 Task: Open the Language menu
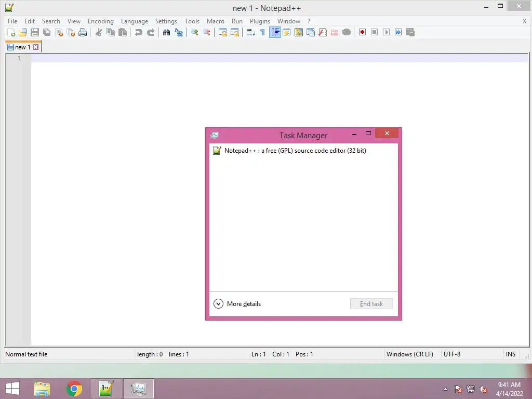[x=135, y=21]
